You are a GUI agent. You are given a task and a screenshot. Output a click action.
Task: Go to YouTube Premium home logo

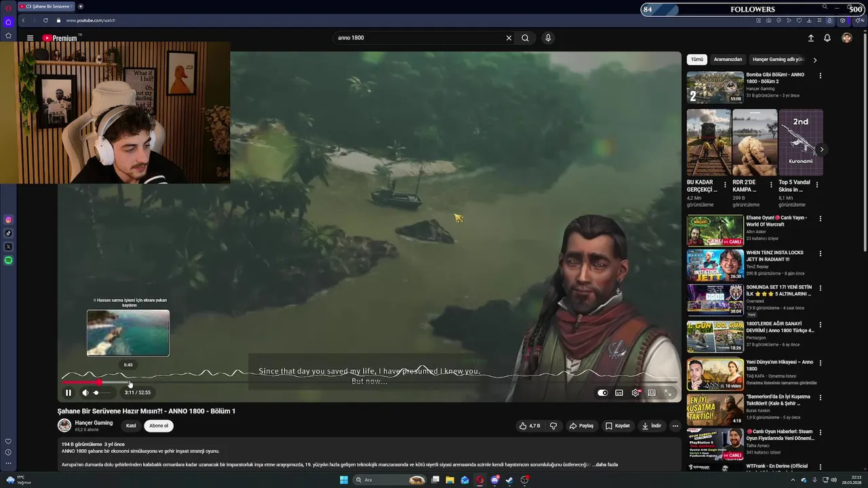coord(60,38)
